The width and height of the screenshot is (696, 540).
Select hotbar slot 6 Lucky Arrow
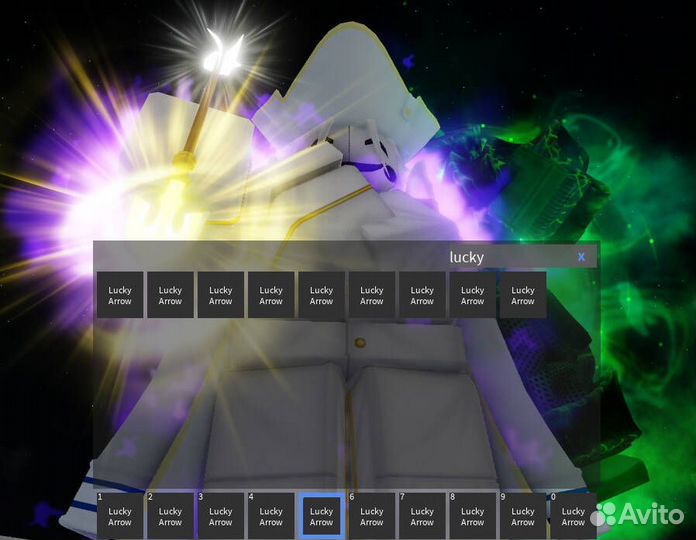371,516
